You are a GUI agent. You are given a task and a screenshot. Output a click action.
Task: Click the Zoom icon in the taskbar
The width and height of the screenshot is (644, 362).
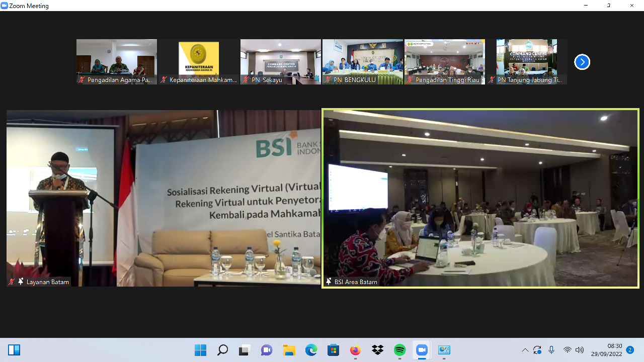[422, 350]
